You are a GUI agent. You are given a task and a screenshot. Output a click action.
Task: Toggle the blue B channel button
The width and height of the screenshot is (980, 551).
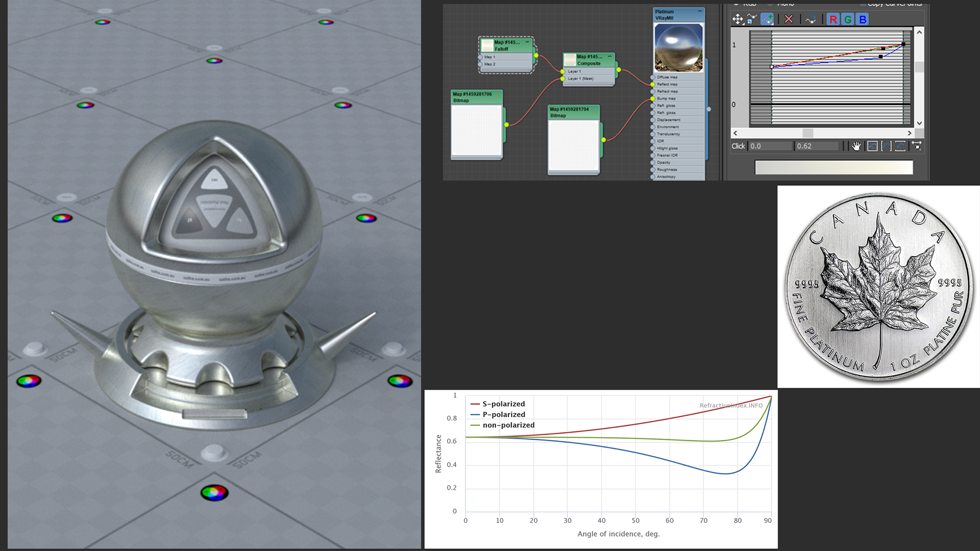863,19
